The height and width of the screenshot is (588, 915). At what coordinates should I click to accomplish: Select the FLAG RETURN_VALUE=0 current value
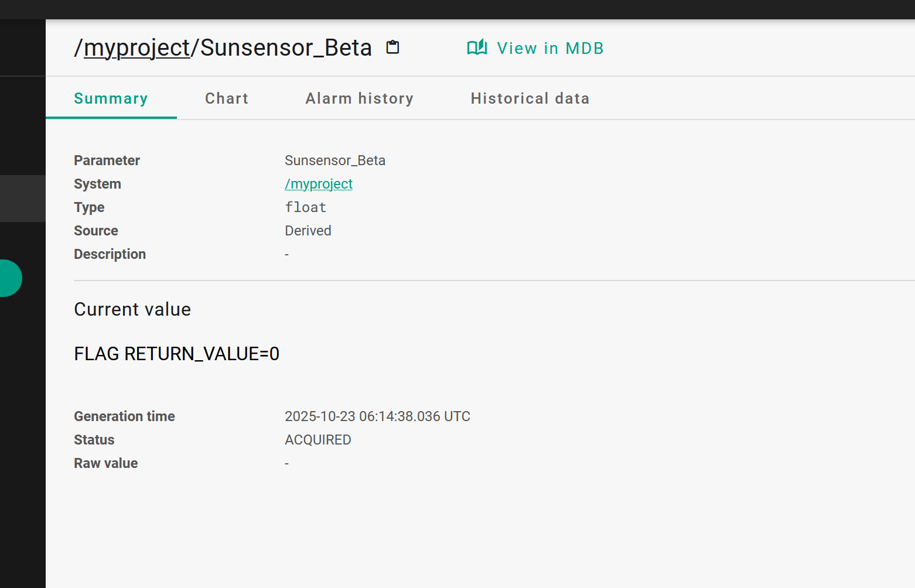pyautogui.click(x=176, y=354)
